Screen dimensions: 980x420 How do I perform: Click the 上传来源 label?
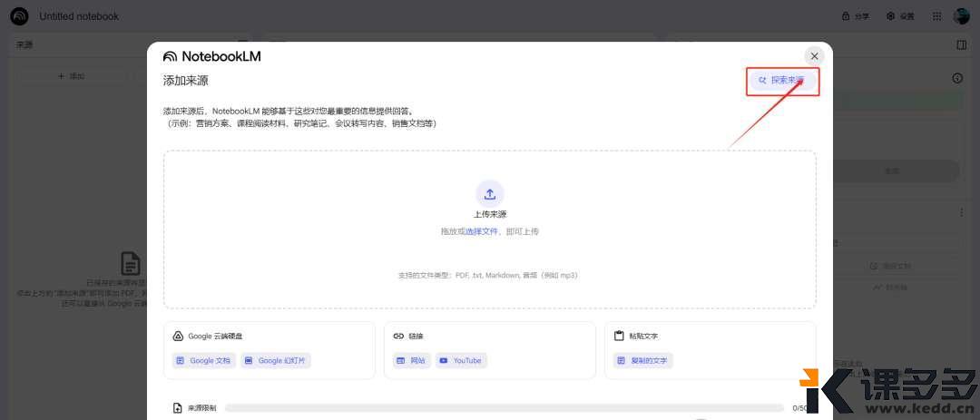489,214
